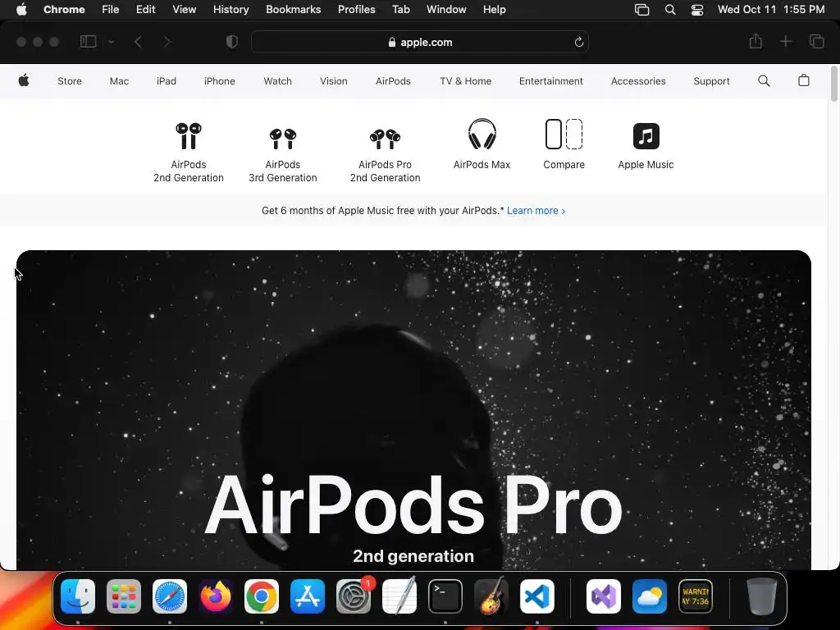
Task: Open the Vision section
Action: tap(334, 81)
